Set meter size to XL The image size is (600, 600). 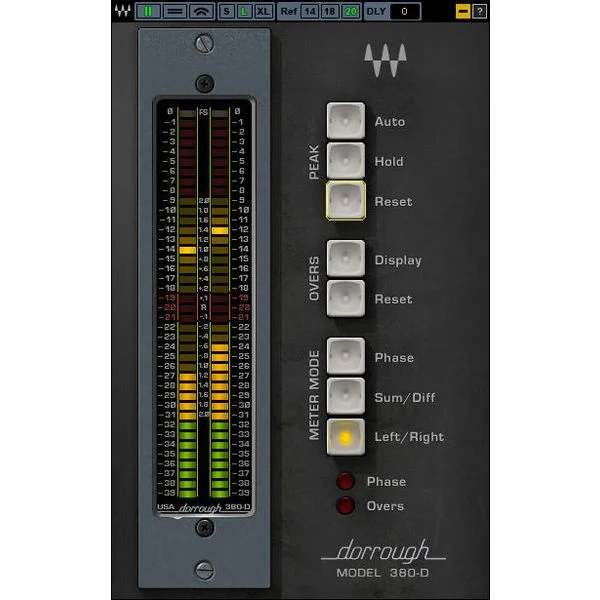click(263, 11)
